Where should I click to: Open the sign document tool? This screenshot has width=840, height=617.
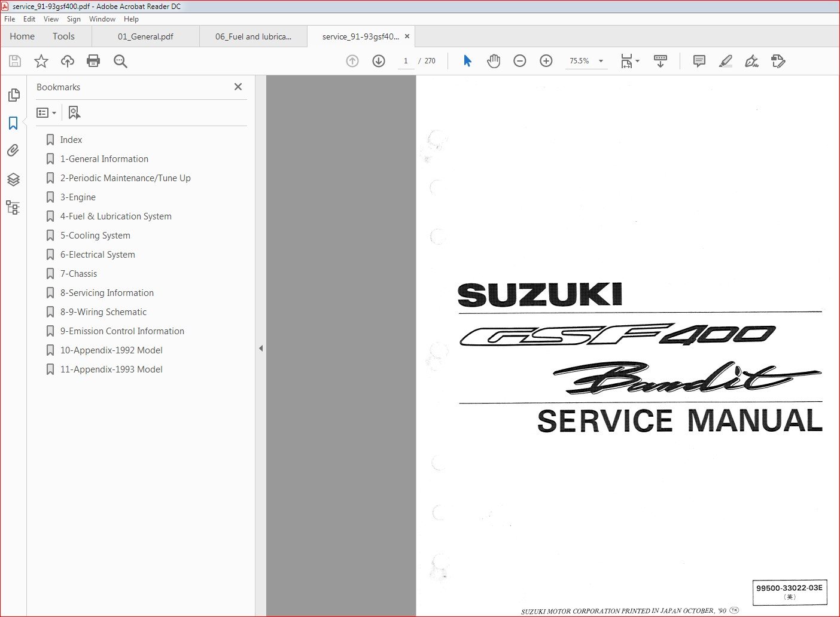[751, 61]
